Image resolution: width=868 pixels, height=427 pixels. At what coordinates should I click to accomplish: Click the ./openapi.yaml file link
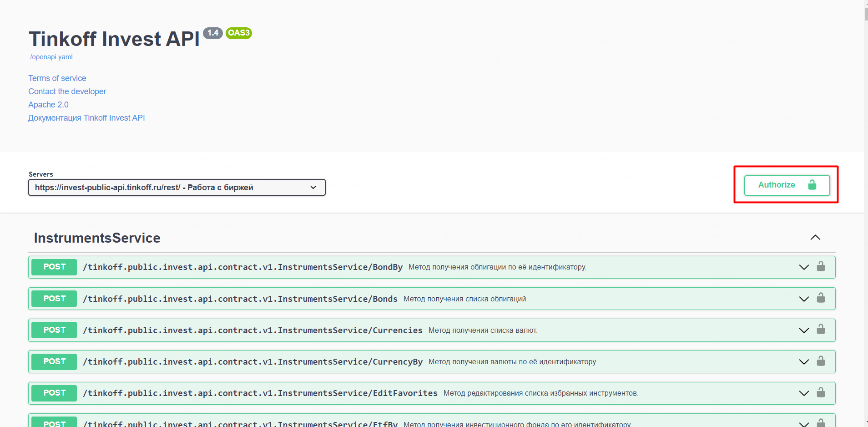coord(51,57)
